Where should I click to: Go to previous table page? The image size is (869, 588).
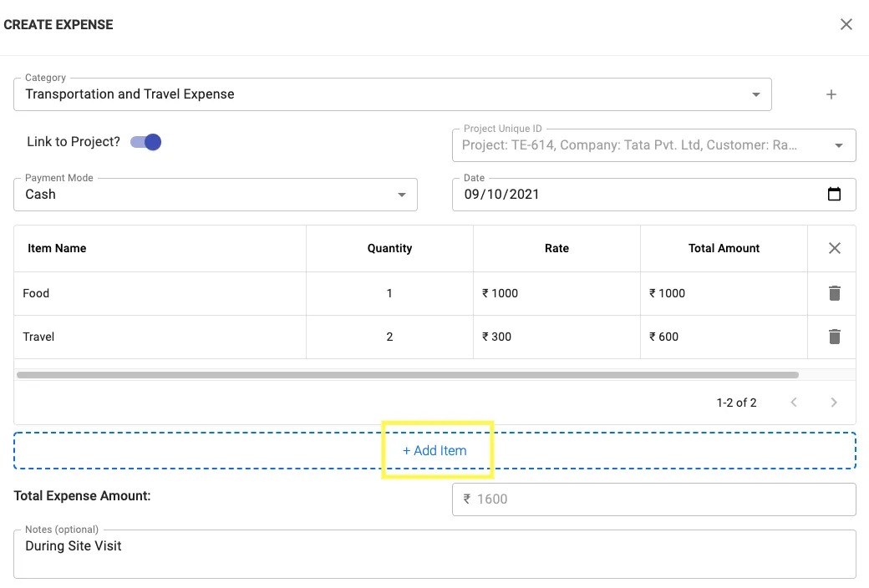coord(794,403)
